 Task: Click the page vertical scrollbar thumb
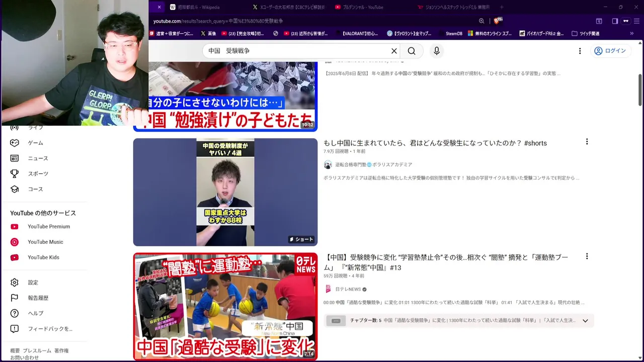point(640,89)
